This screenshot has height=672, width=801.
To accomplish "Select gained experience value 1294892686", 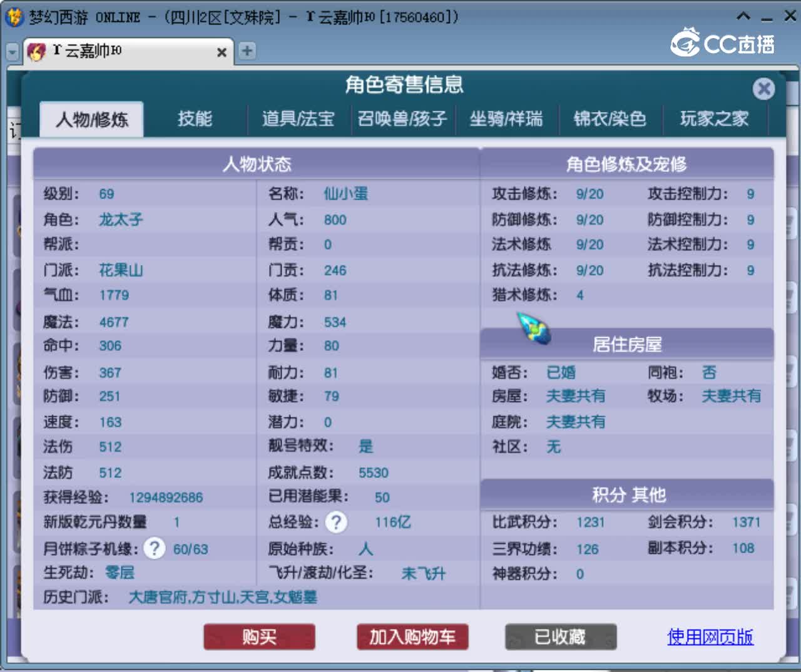I will point(166,497).
